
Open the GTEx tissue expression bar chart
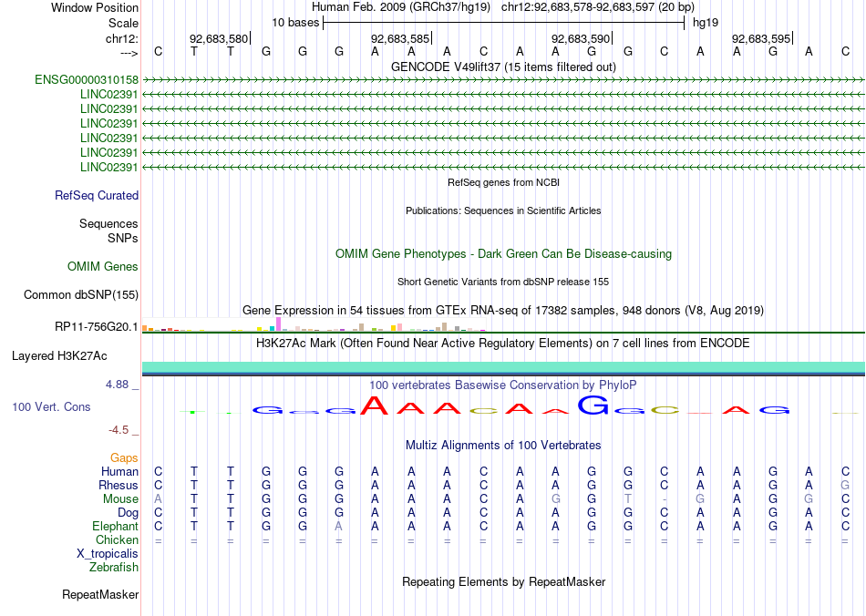point(314,324)
